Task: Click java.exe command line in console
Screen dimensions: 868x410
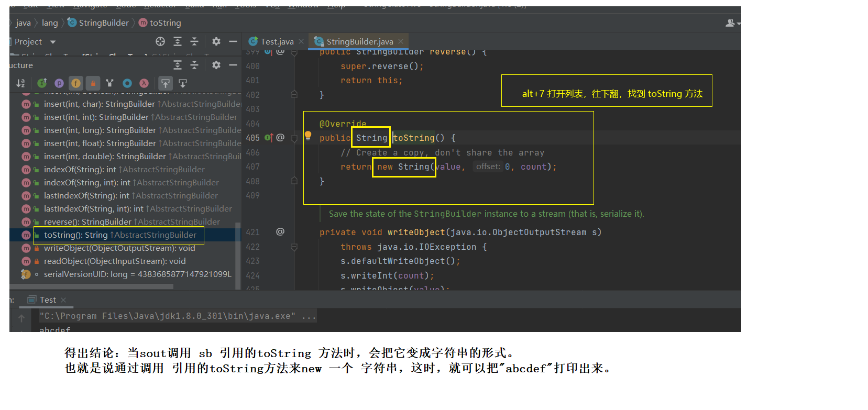Action: [x=178, y=316]
